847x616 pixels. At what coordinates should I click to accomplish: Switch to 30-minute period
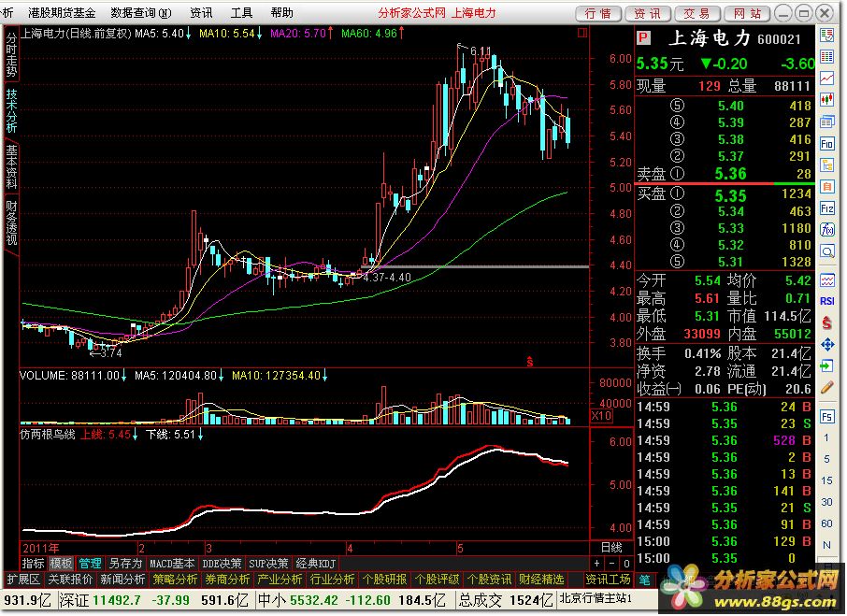[826, 502]
